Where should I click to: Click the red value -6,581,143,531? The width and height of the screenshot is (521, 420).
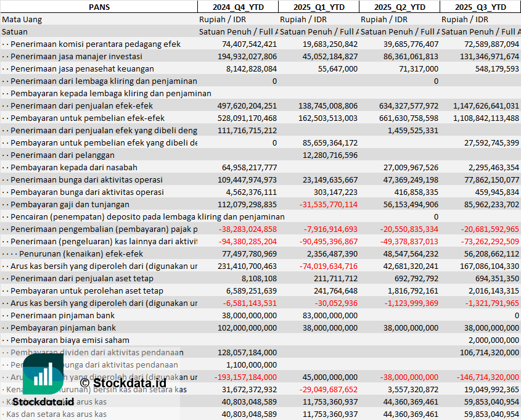(x=250, y=303)
